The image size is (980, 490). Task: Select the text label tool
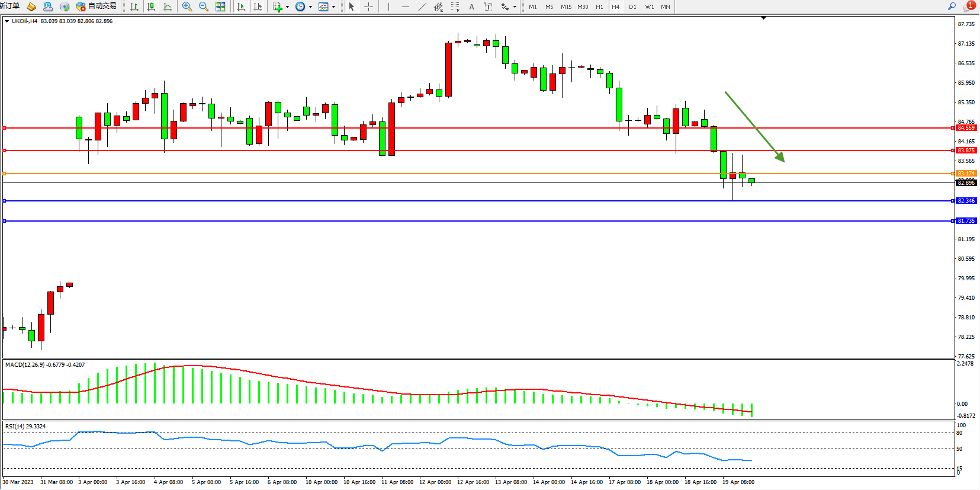471,7
